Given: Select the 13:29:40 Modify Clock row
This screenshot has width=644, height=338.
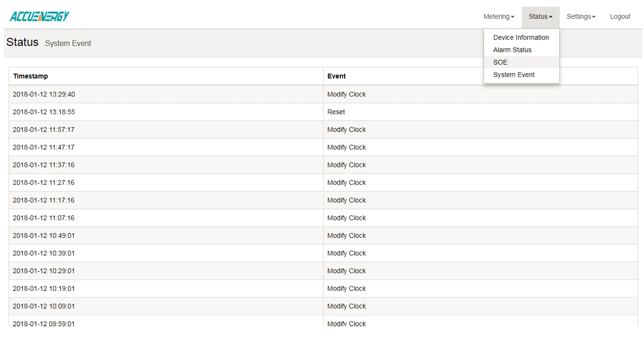Looking at the screenshot, I should [x=346, y=94].
